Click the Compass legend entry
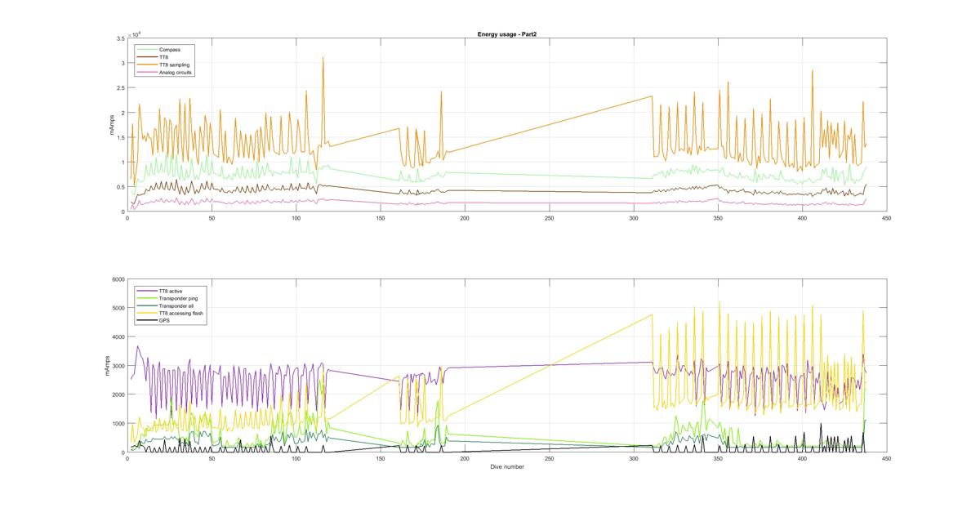980x508 pixels. (x=170, y=50)
